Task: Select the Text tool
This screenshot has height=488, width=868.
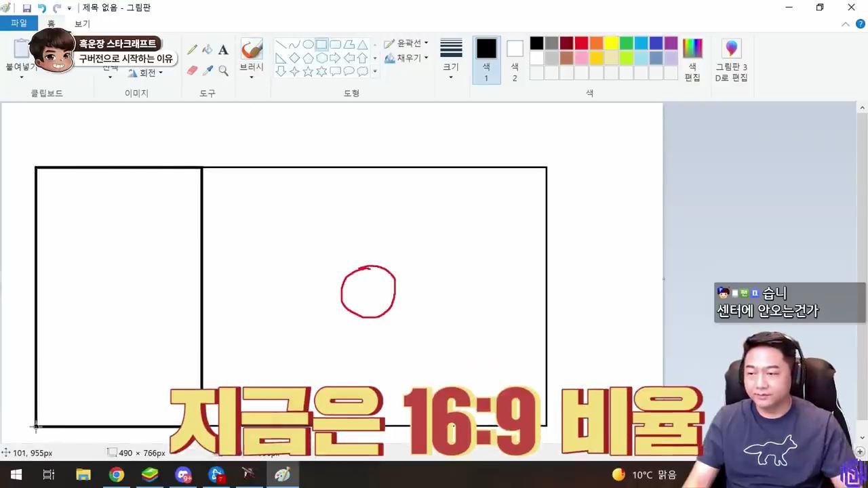Action: [x=223, y=49]
